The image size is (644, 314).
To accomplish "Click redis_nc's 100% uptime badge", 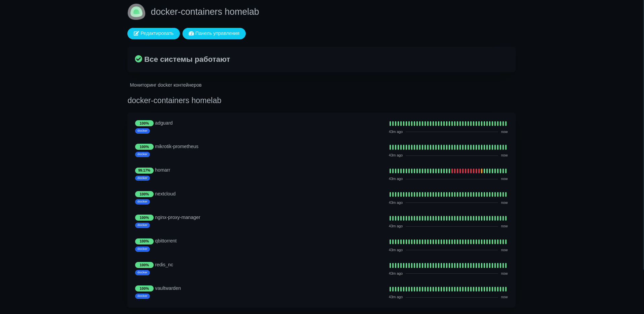I will pos(144,265).
